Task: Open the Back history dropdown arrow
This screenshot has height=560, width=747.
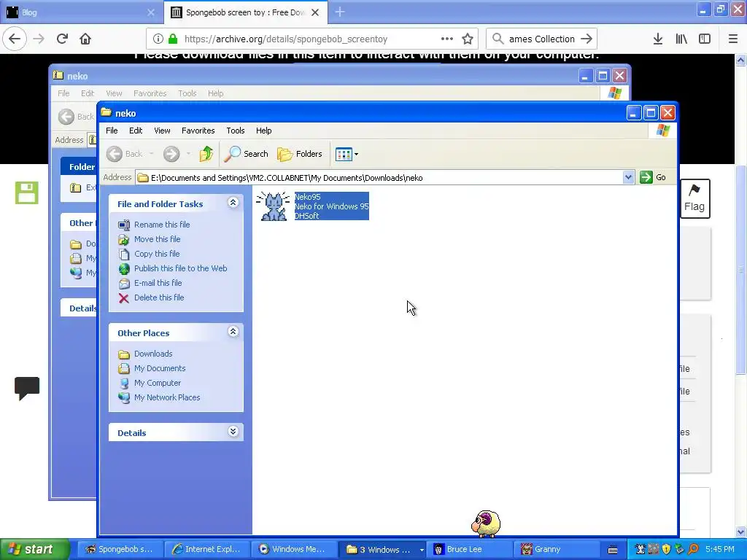Action: pyautogui.click(x=152, y=154)
